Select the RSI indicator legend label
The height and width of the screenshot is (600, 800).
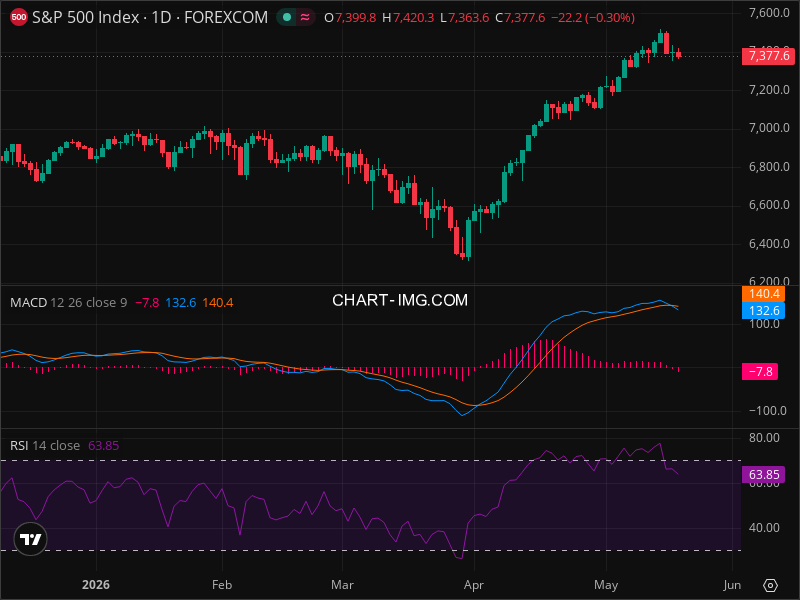(19, 445)
